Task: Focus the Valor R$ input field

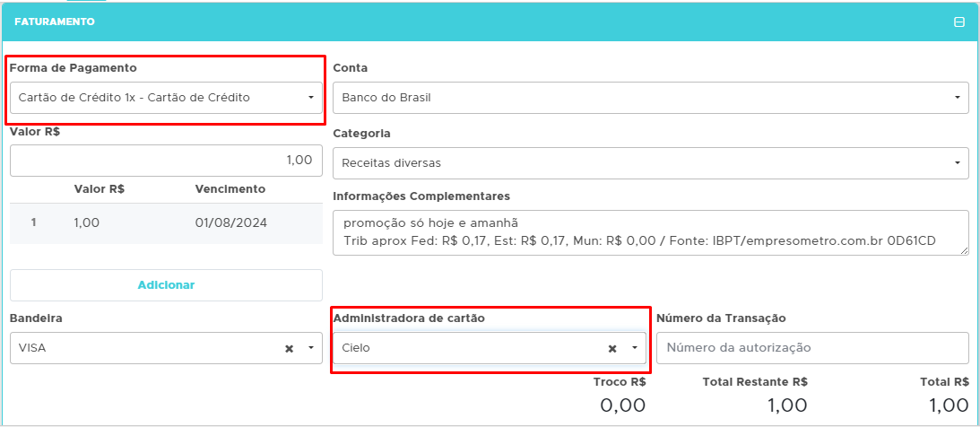Action: click(166, 161)
